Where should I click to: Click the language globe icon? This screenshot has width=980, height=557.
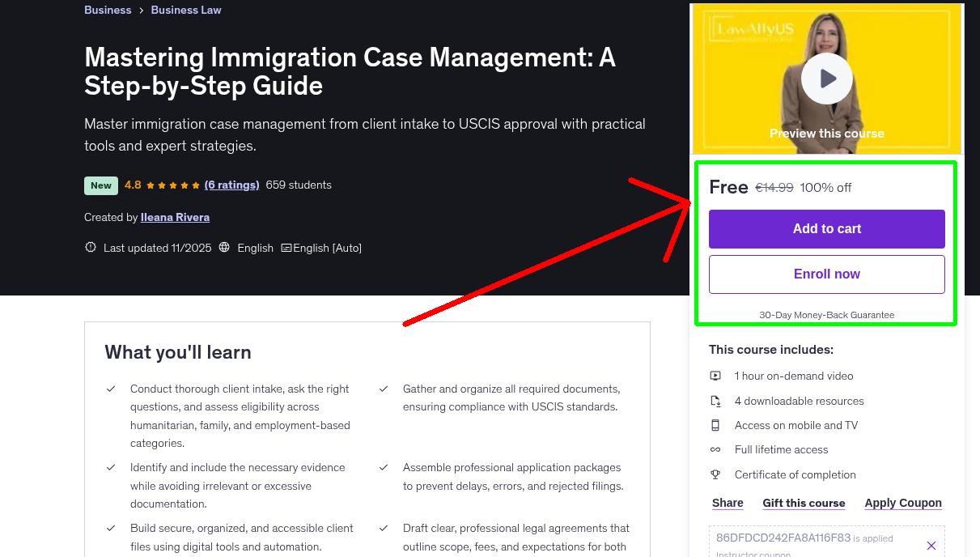click(224, 247)
